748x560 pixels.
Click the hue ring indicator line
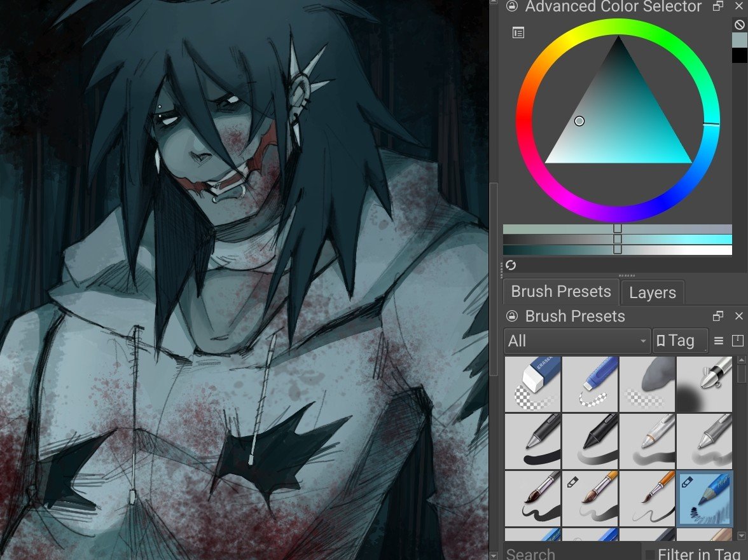pos(711,124)
